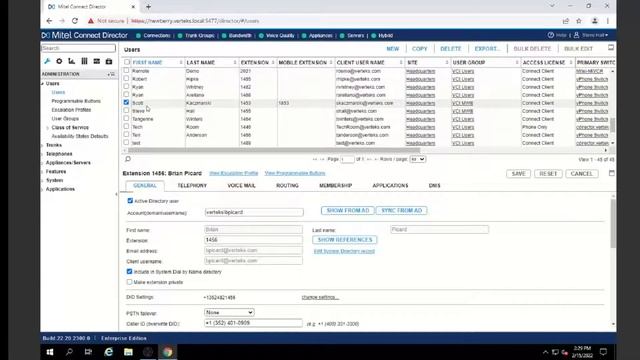Check the Robert row checkbox
The height and width of the screenshot is (360, 640).
(x=126, y=78)
